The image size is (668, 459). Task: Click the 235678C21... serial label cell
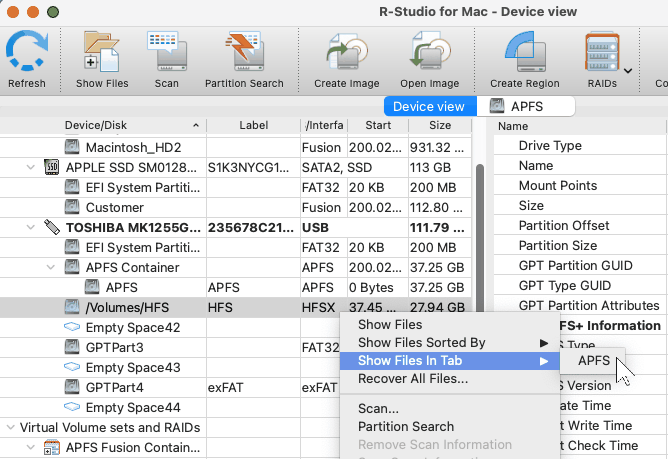pos(250,228)
